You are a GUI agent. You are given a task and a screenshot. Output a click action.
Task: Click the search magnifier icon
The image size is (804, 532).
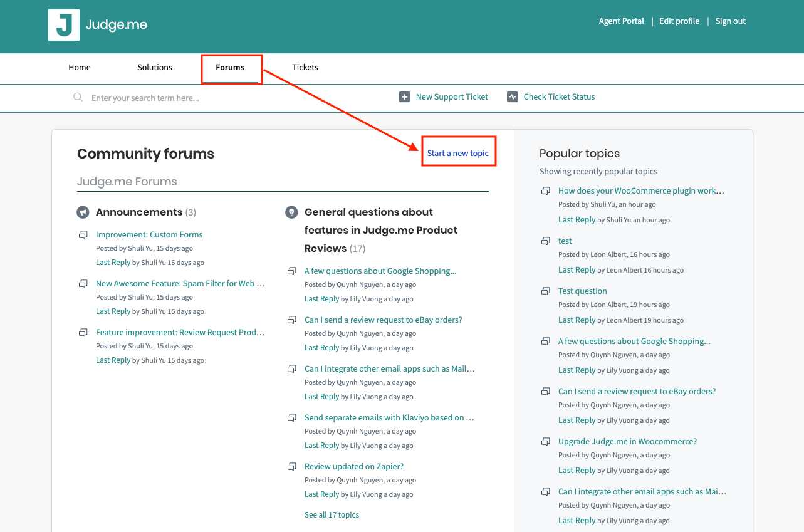coord(78,98)
